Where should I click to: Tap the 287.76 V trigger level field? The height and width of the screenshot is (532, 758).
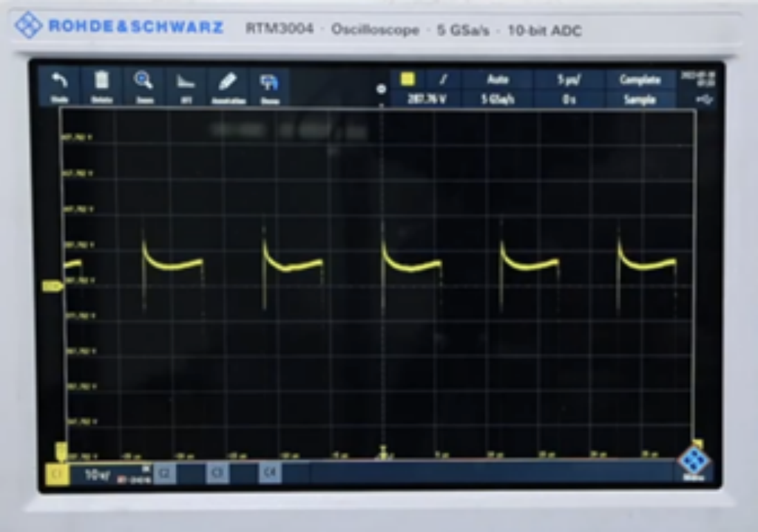pyautogui.click(x=427, y=100)
